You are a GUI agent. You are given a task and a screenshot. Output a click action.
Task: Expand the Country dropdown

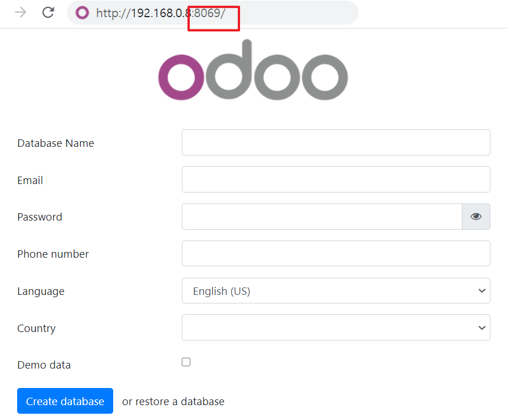336,327
